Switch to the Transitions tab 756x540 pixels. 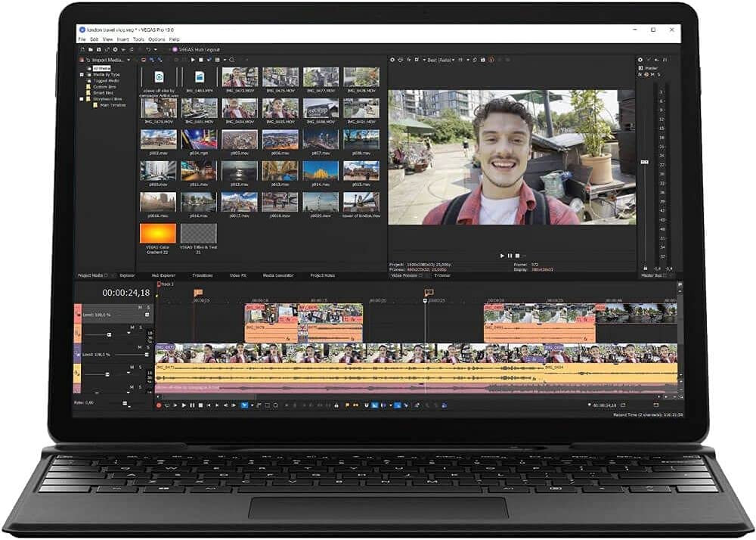pos(203,275)
